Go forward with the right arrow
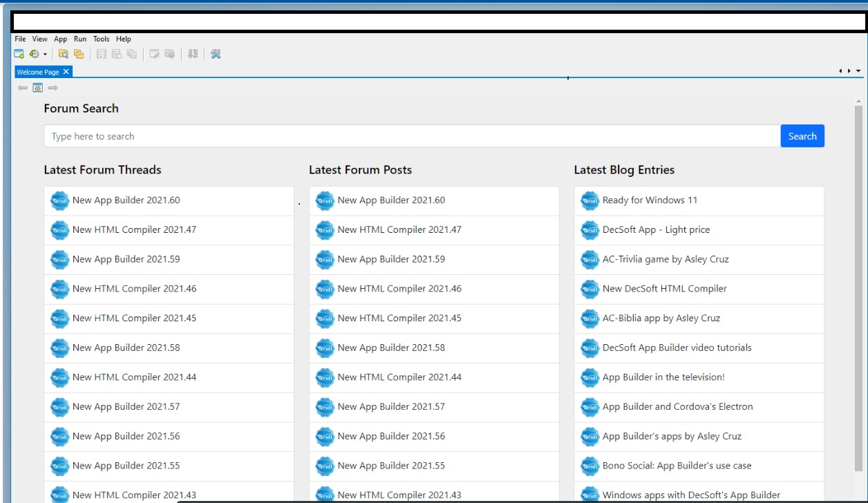The width and height of the screenshot is (868, 503). pos(53,88)
